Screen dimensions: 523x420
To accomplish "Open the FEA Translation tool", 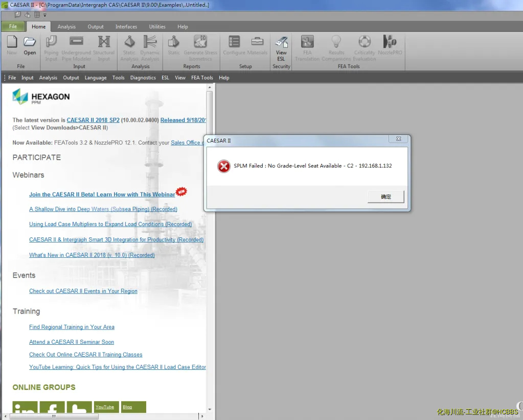I will coord(307,49).
